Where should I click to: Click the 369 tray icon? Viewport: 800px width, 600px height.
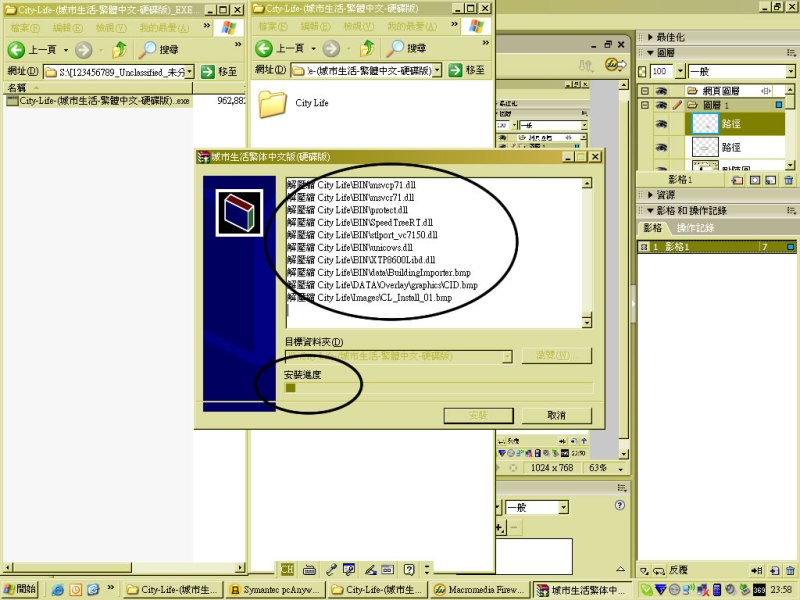point(759,590)
